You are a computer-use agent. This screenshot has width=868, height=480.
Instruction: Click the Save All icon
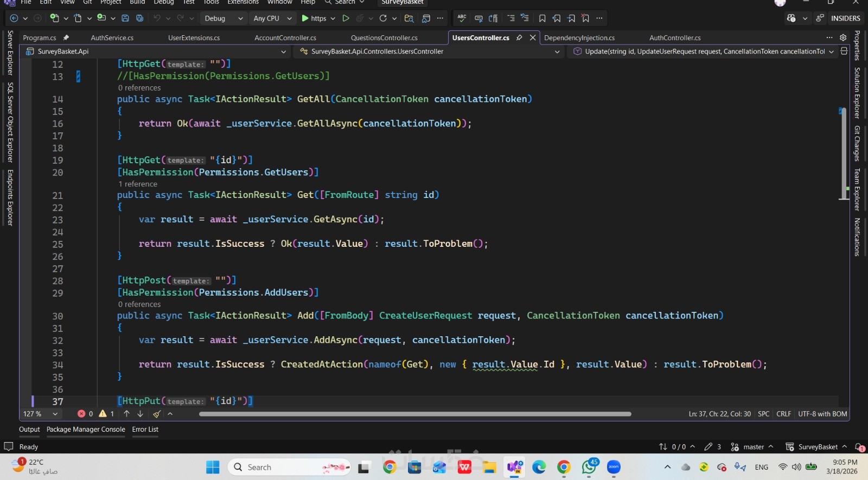(x=139, y=18)
